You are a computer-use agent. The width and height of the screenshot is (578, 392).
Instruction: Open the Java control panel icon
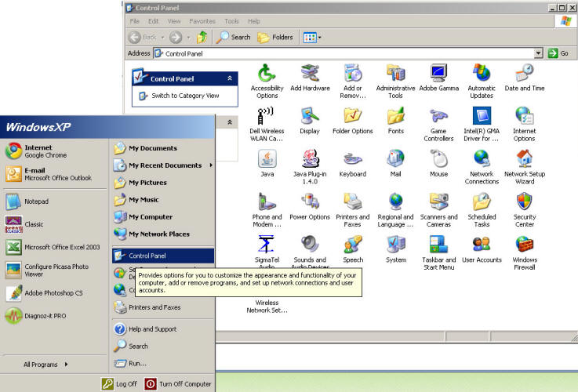267,159
